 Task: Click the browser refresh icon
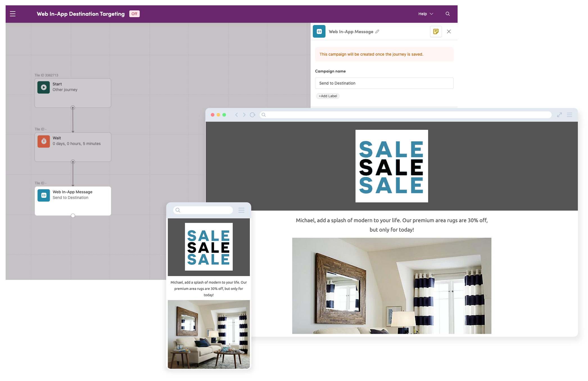(x=253, y=115)
